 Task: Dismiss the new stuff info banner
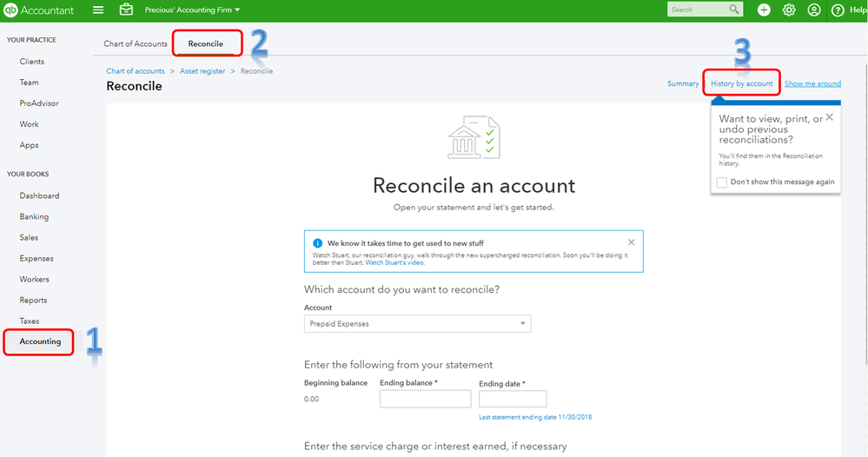631,242
